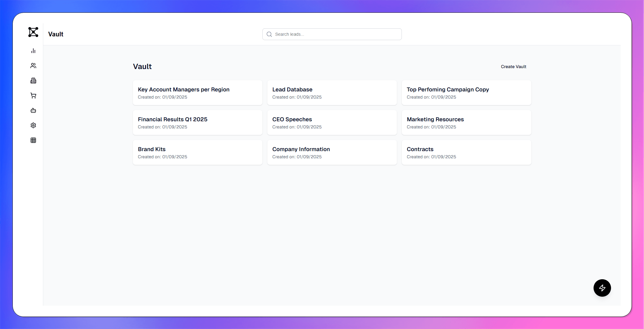644x329 pixels.
Task: Open the settings gear icon
Action: pos(33,125)
